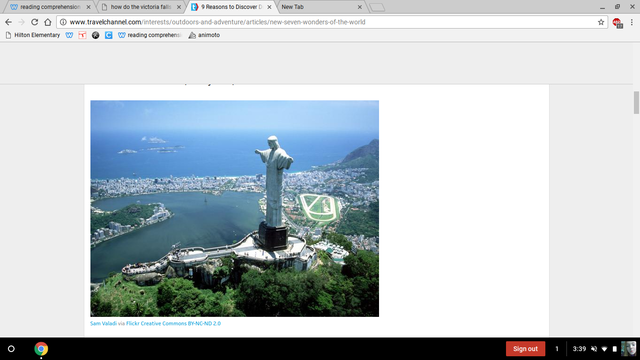Screen dimensions: 640x360
Task: Click the muted volume icon in the tray
Action: pos(594,349)
